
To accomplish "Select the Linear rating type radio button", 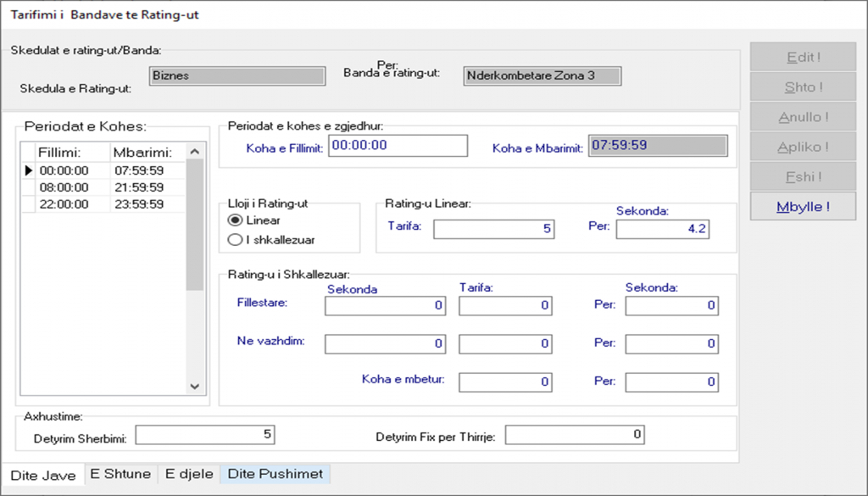I will coord(235,220).
